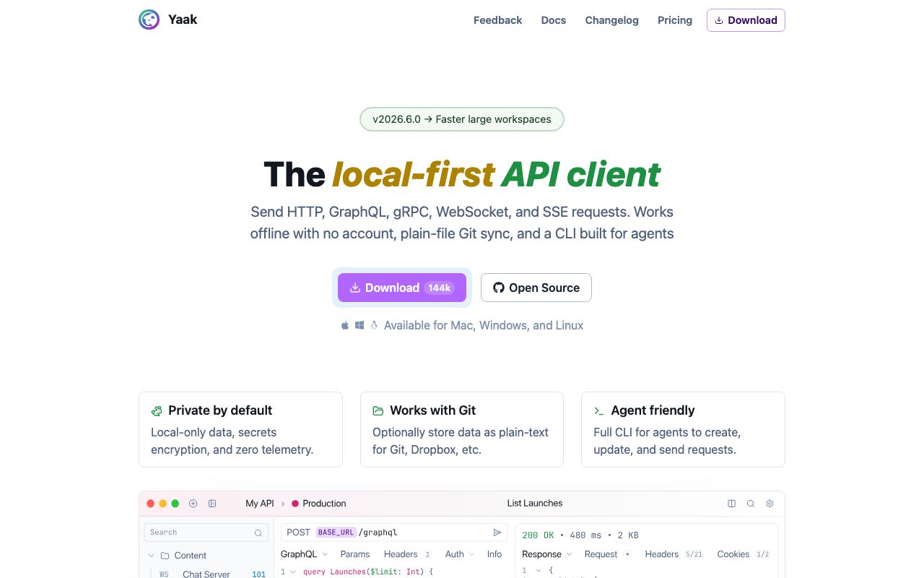The image size is (924, 578).
Task: Send the request with the arrow icon
Action: point(497,532)
